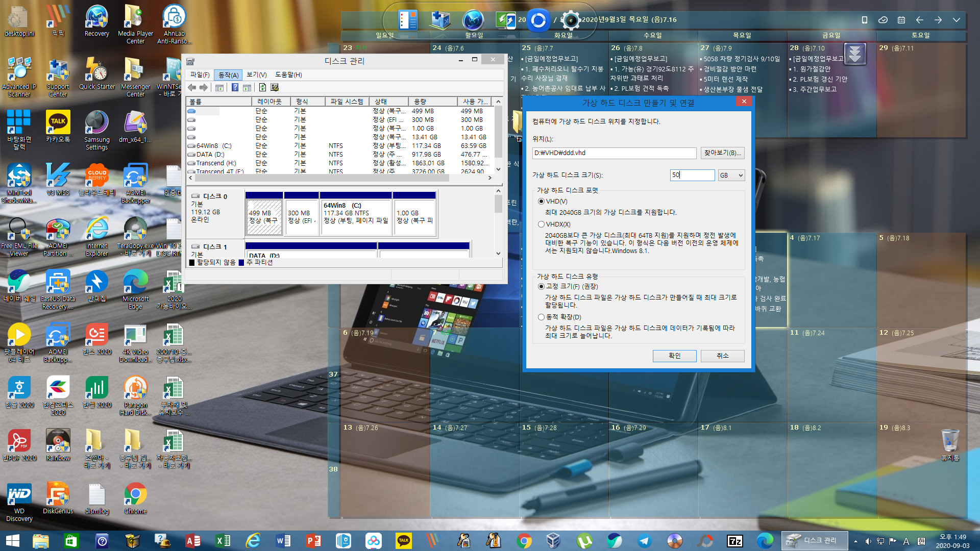Click 찾아보기(B)... browse button

point(722,153)
